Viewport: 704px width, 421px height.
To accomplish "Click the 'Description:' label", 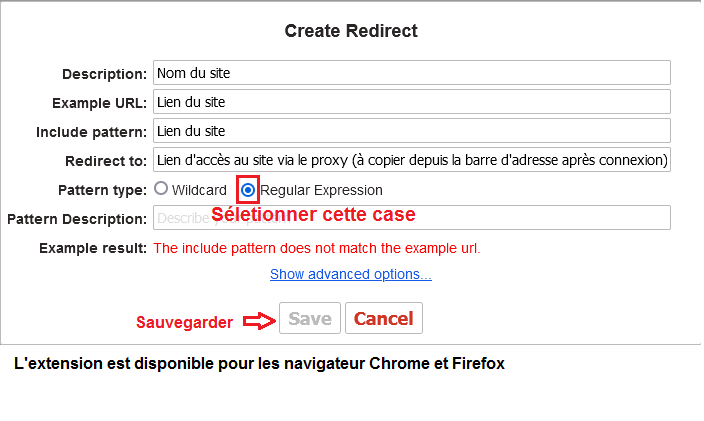I will [x=105, y=74].
